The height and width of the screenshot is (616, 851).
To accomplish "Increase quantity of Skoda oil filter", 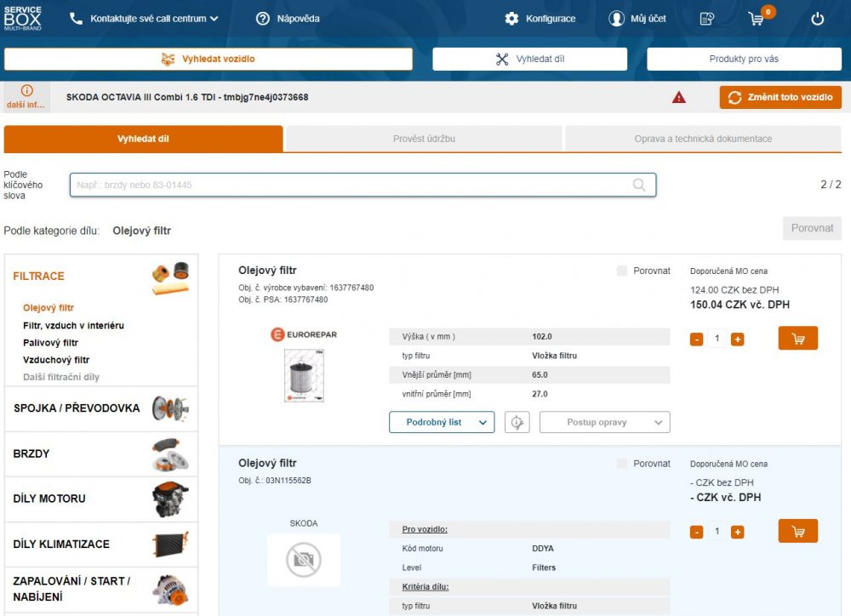I will click(737, 533).
